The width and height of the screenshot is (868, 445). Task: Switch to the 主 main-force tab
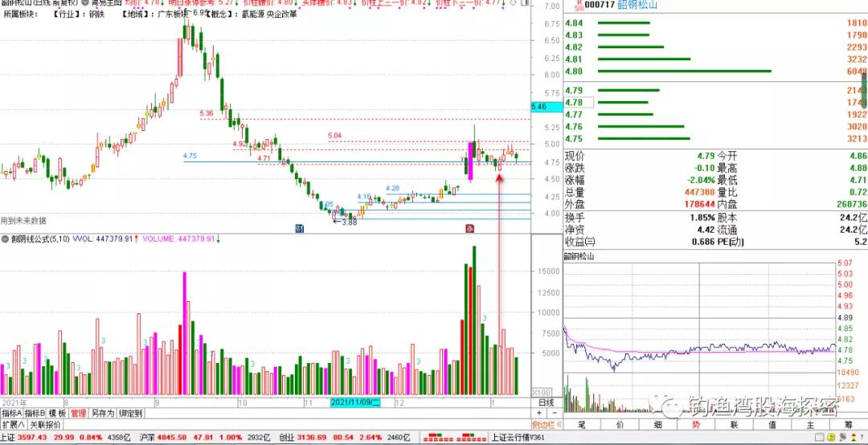coord(810,425)
